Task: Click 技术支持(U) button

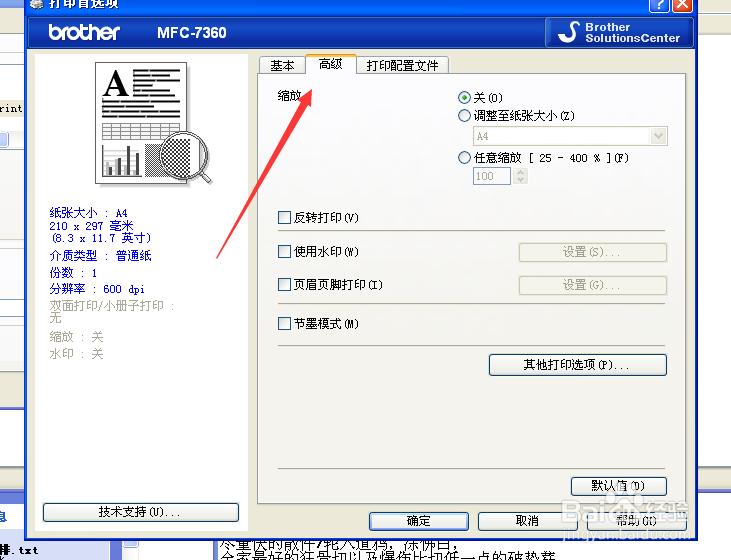Action: [x=141, y=512]
